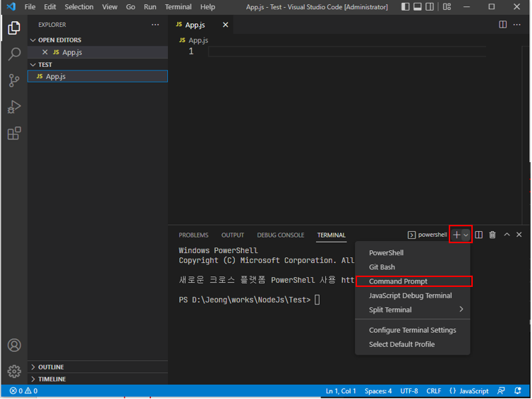The height and width of the screenshot is (399, 532).
Task: Open Customize Layout icon in title bar
Action: pyautogui.click(x=447, y=6)
